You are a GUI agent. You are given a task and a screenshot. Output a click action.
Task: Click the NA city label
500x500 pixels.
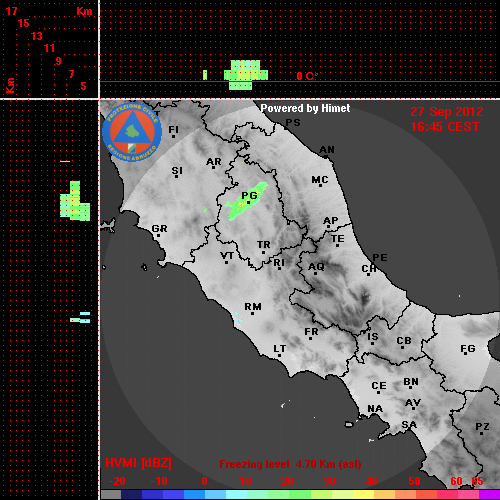375,408
